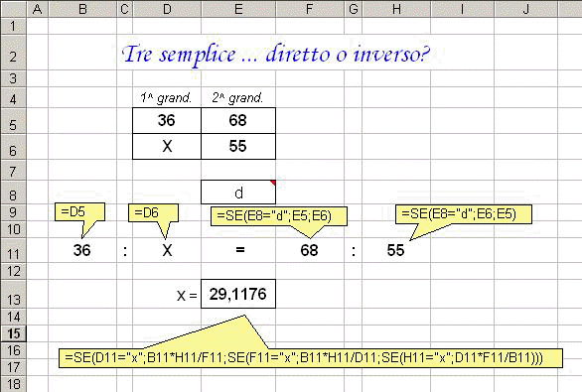Select column header H

click(396, 9)
